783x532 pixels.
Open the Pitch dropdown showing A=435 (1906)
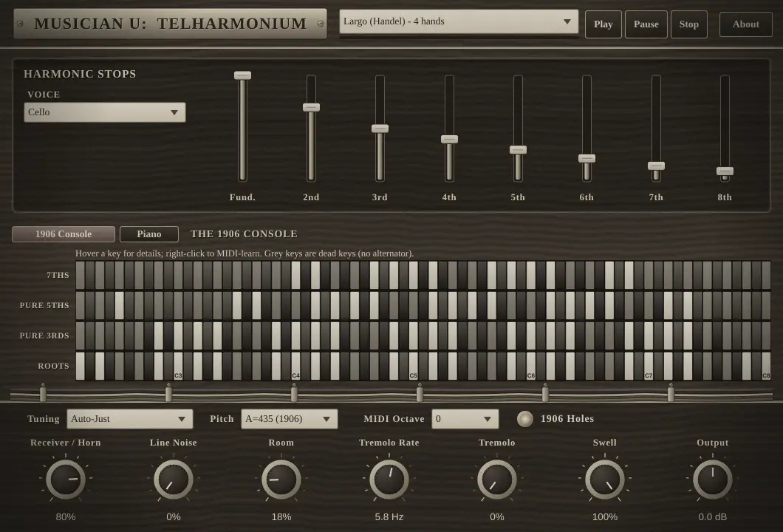pos(289,419)
